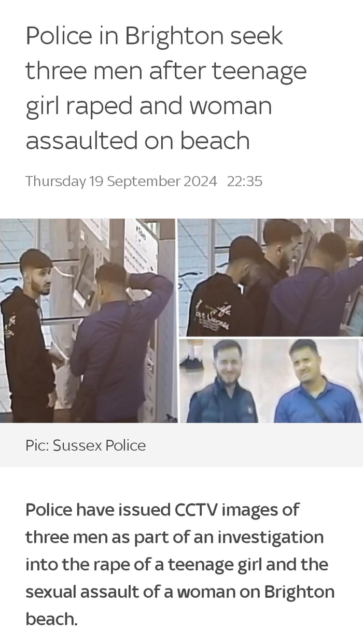Click the Pic: Sussex Police caption

86,445
